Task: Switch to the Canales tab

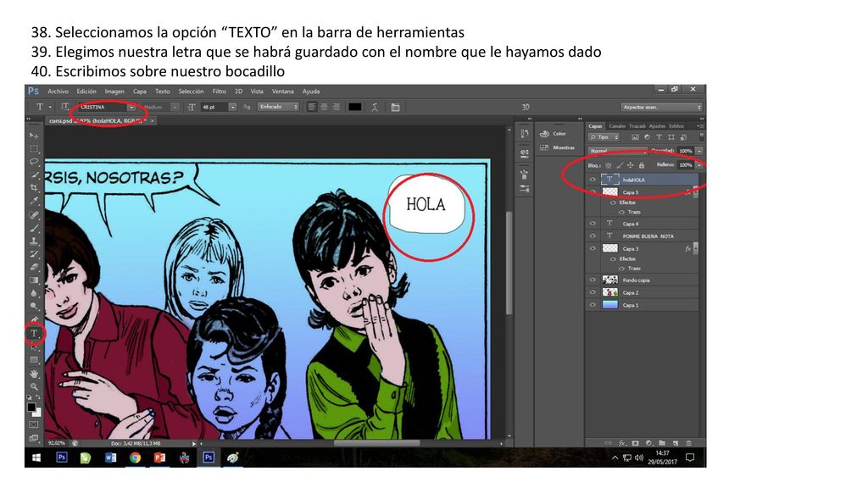Action: tap(617, 126)
